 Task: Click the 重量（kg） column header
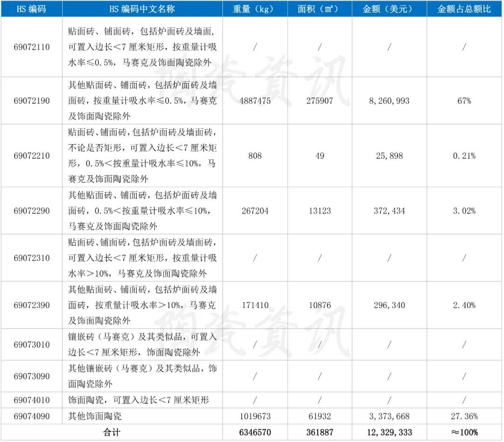[255, 9]
